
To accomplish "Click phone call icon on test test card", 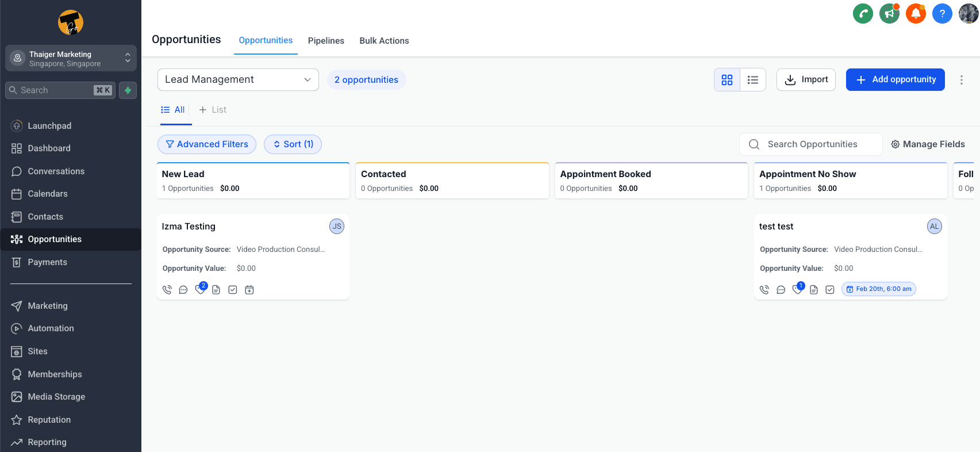I will point(764,290).
